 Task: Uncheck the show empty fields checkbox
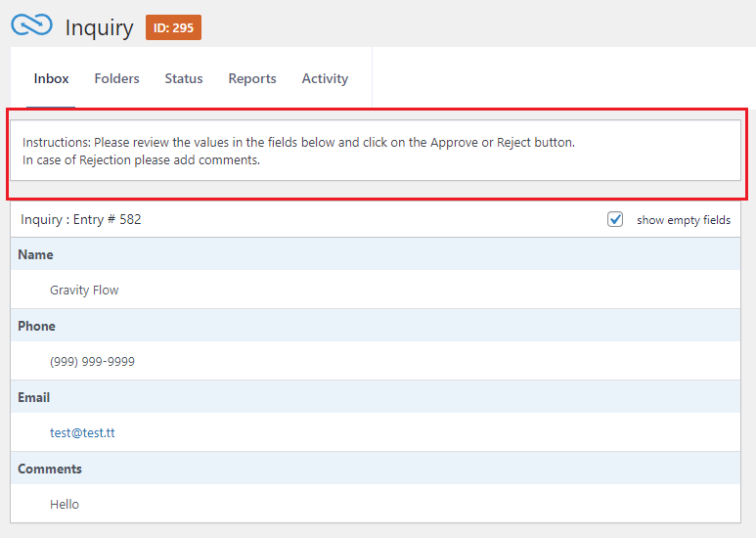pyautogui.click(x=615, y=219)
